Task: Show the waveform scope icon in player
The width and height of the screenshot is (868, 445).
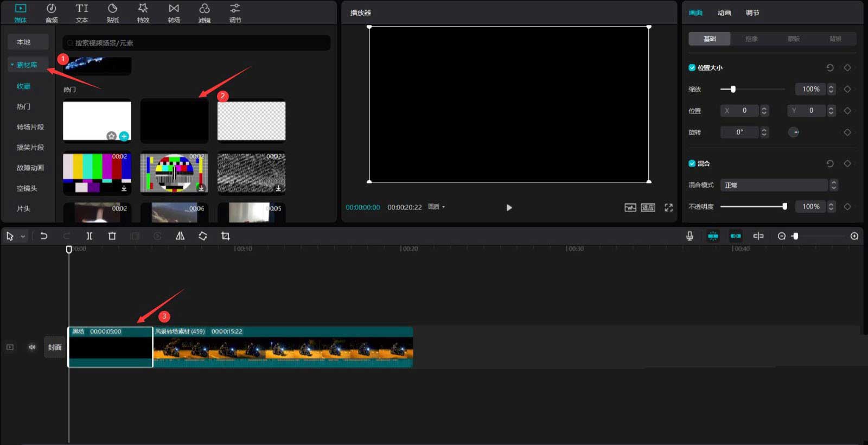Action: pos(630,207)
